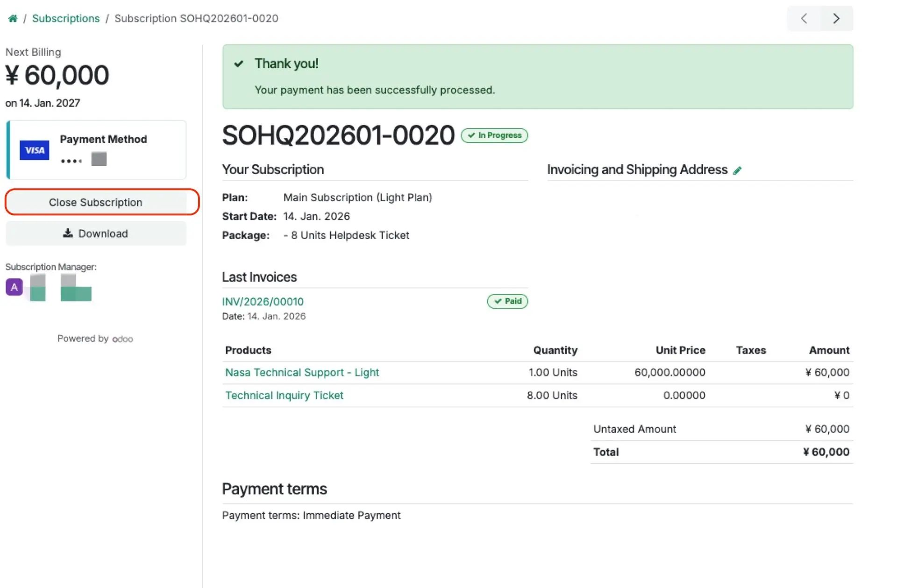Click the purple A manager avatar
The image size is (897, 588).
(14, 287)
